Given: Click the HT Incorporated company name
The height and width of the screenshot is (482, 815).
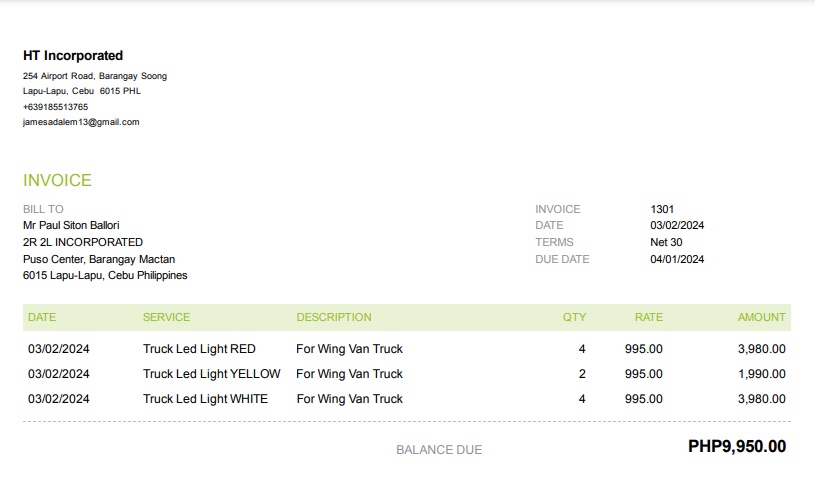Looking at the screenshot, I should pos(73,56).
